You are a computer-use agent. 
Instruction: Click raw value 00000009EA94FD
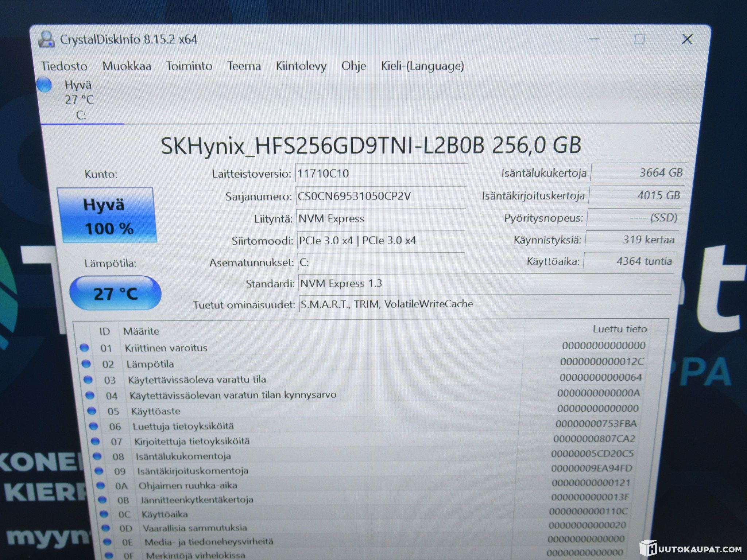tap(592, 468)
